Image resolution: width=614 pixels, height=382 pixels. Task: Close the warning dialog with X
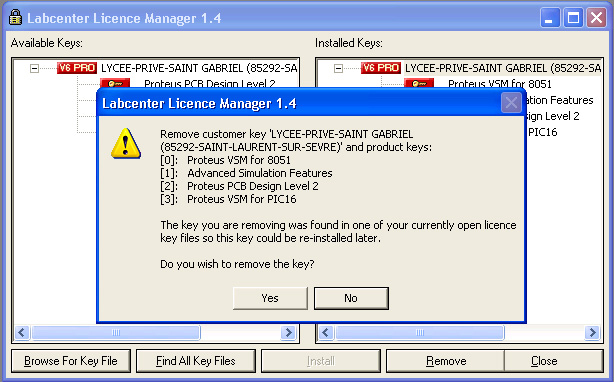coord(511,103)
